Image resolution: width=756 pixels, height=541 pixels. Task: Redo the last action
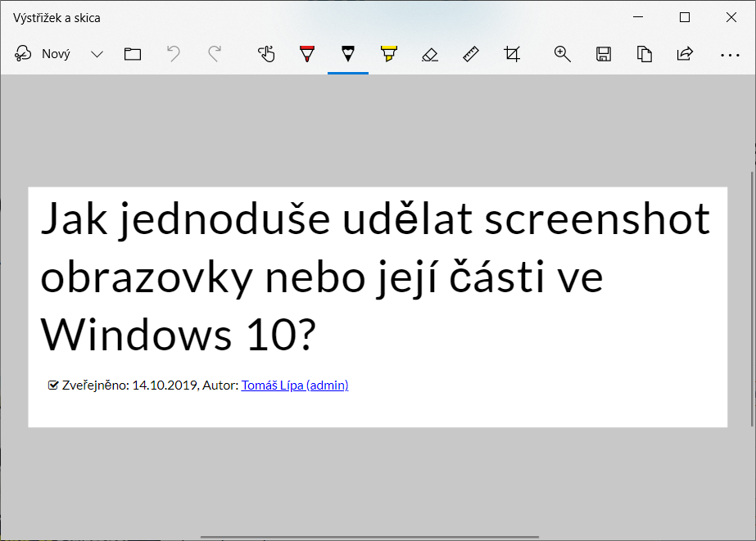215,54
